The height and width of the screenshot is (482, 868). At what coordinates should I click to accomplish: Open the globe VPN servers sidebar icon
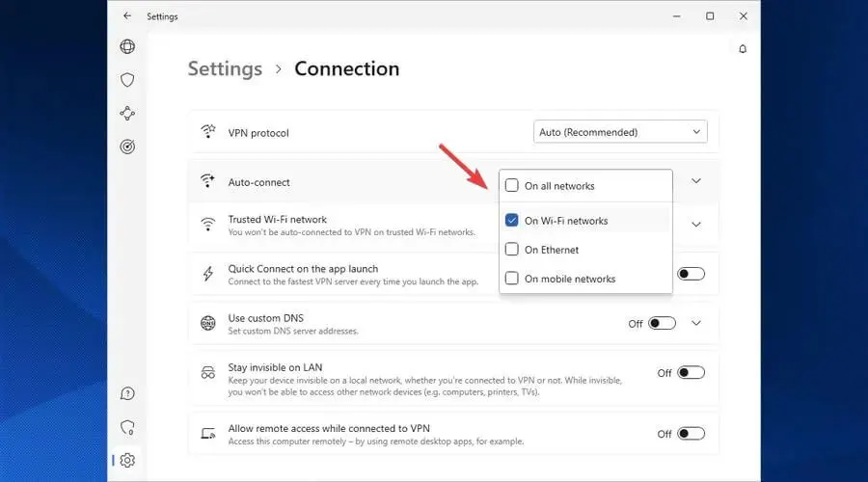127,46
